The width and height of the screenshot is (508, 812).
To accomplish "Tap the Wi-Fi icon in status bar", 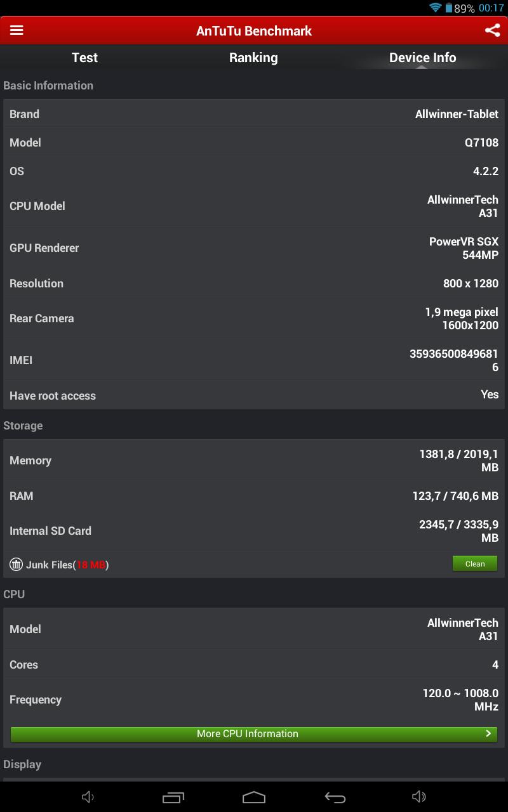I will 435,8.
